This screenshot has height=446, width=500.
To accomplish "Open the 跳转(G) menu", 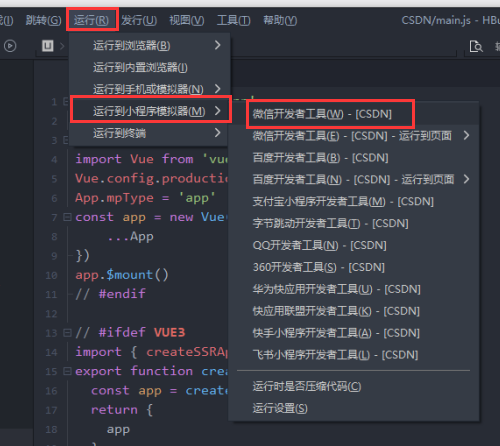I will 43,20.
